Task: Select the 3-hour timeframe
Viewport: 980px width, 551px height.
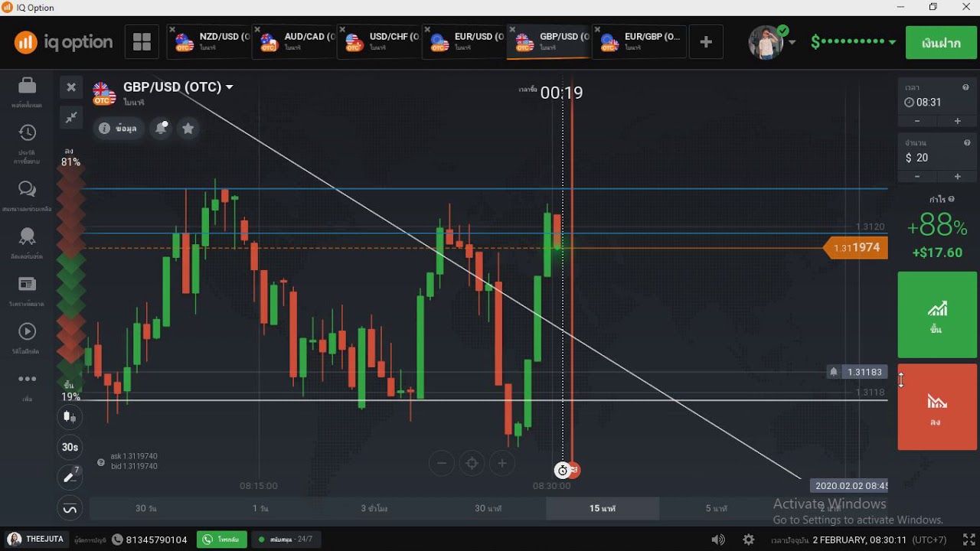Action: tap(374, 508)
